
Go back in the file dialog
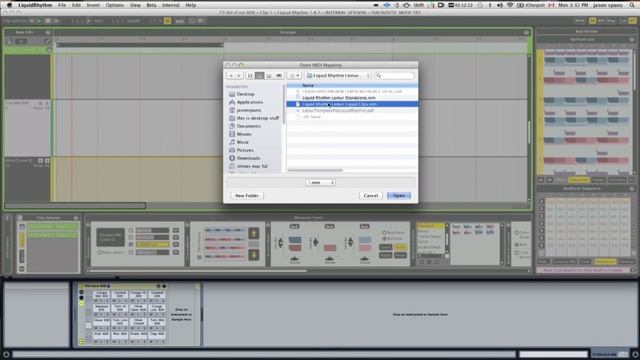[231, 76]
